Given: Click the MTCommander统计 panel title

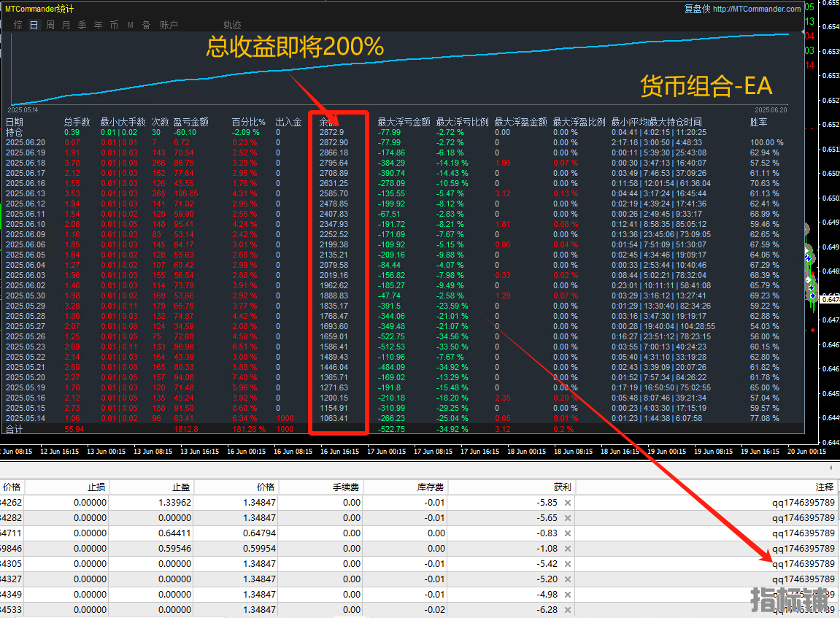Looking at the screenshot, I should (39, 9).
